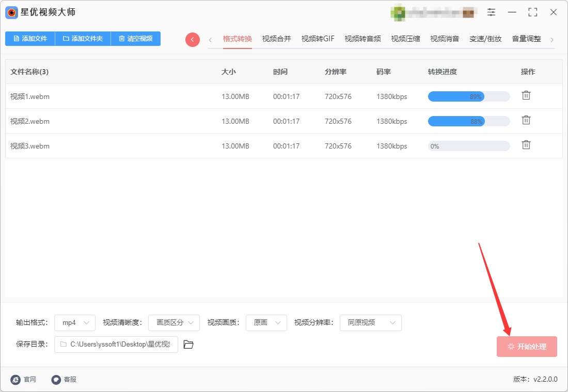
Task: Select the 视频1.webm file name
Action: tap(30, 96)
